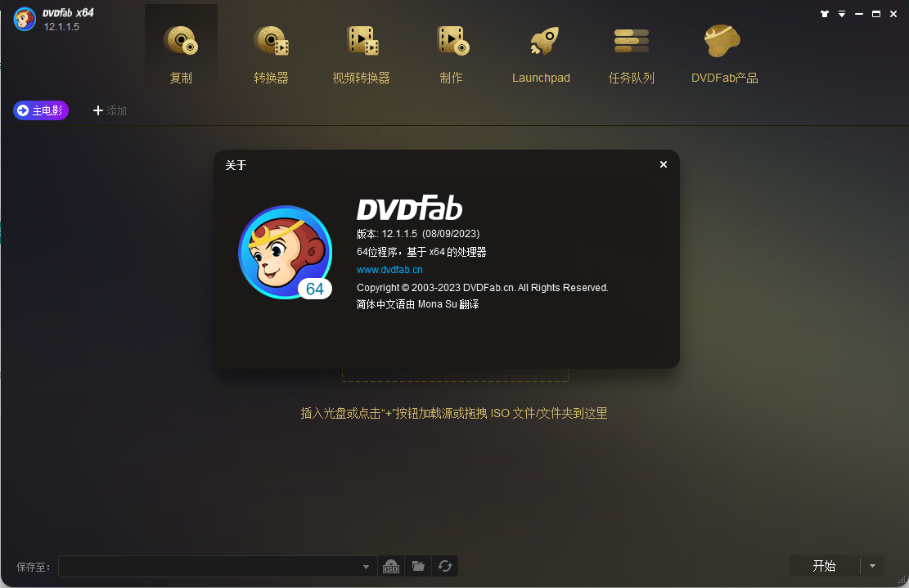Image resolution: width=909 pixels, height=588 pixels.
Task: Open the Copy (复制) module
Action: point(181,55)
